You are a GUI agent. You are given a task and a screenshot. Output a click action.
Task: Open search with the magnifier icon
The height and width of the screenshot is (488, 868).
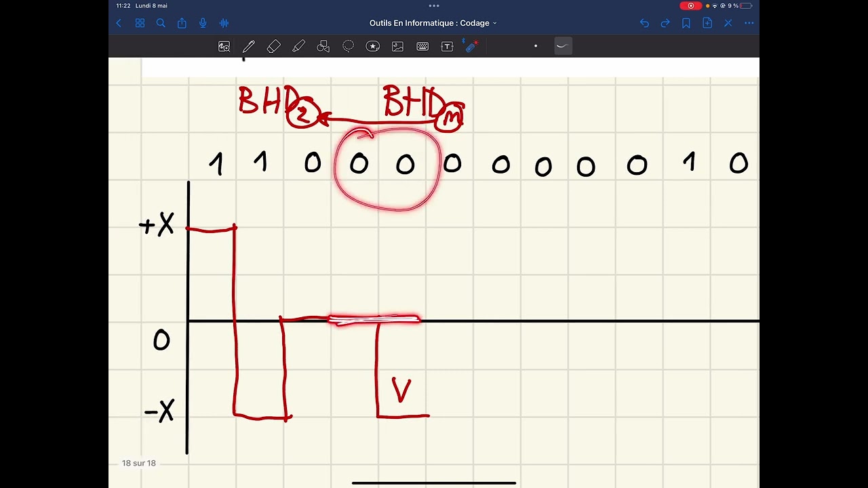click(x=161, y=23)
